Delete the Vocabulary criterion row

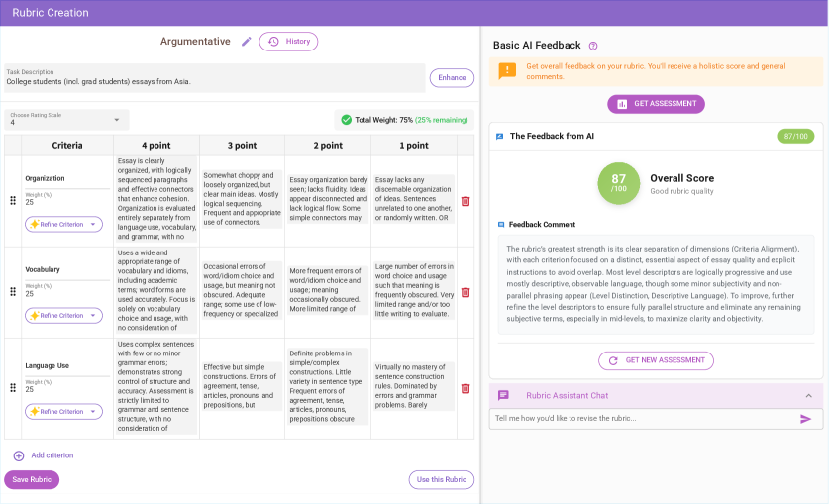coord(466,292)
